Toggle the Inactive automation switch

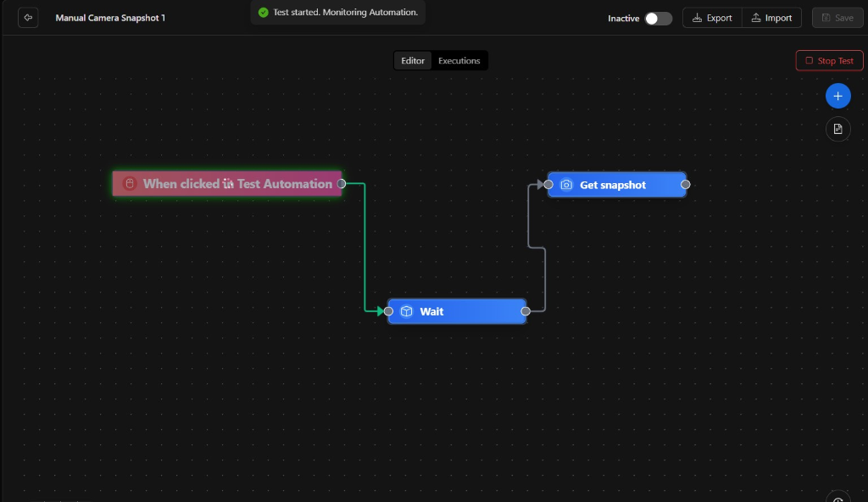658,19
